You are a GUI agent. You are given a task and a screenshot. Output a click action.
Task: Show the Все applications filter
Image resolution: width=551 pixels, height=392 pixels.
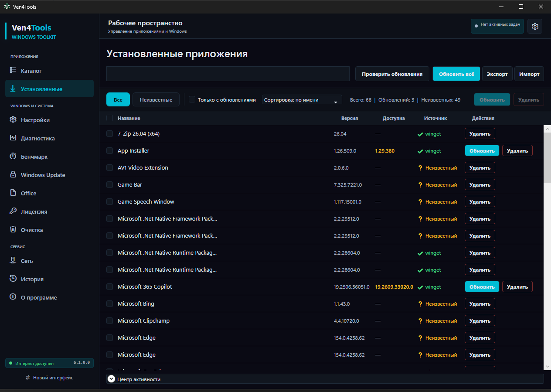[x=118, y=99]
